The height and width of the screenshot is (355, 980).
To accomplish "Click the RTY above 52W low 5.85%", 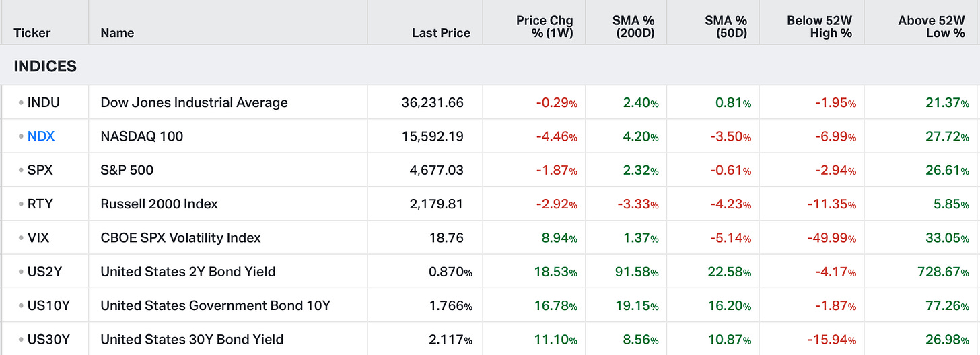I will pyautogui.click(x=952, y=204).
